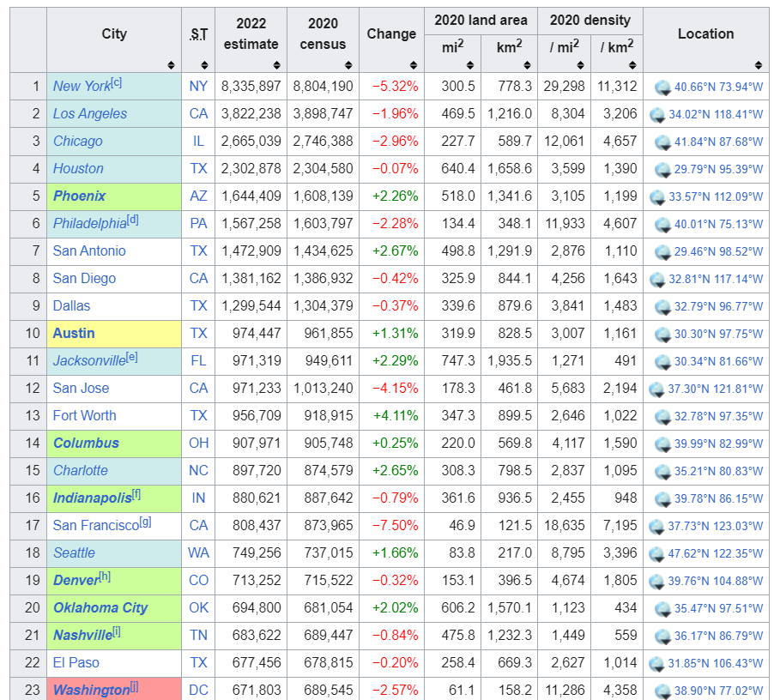Click the globe icon beside Los Angeles coordinates

[x=657, y=116]
